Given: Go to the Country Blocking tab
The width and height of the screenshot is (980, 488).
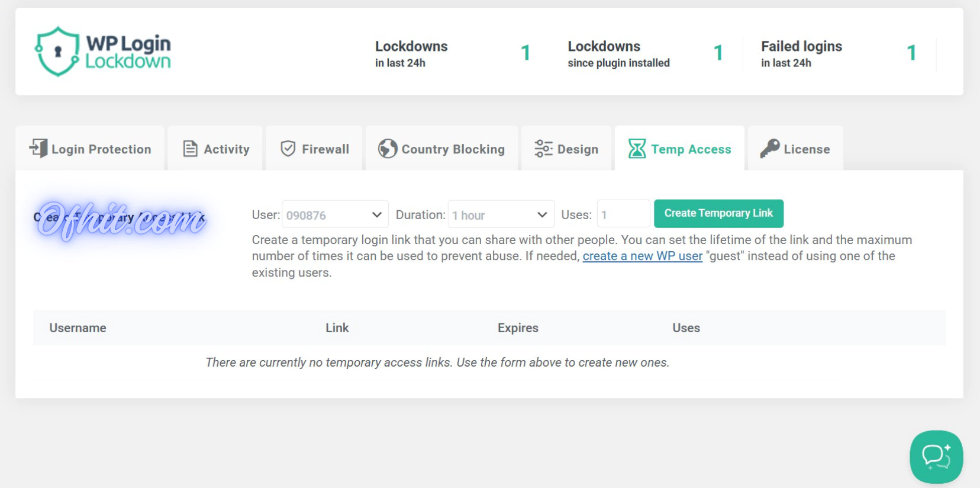Looking at the screenshot, I should (x=453, y=149).
